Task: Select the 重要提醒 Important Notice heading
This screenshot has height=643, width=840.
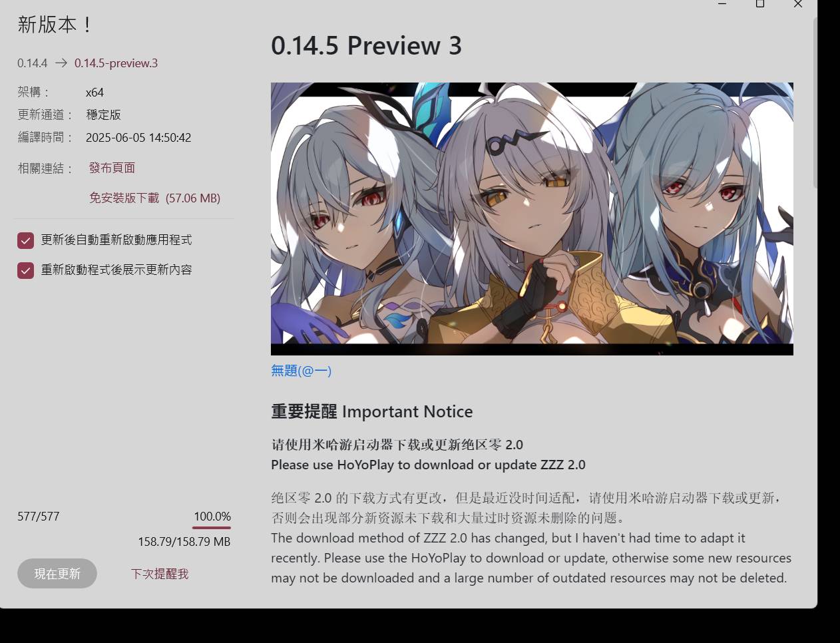Action: tap(371, 411)
